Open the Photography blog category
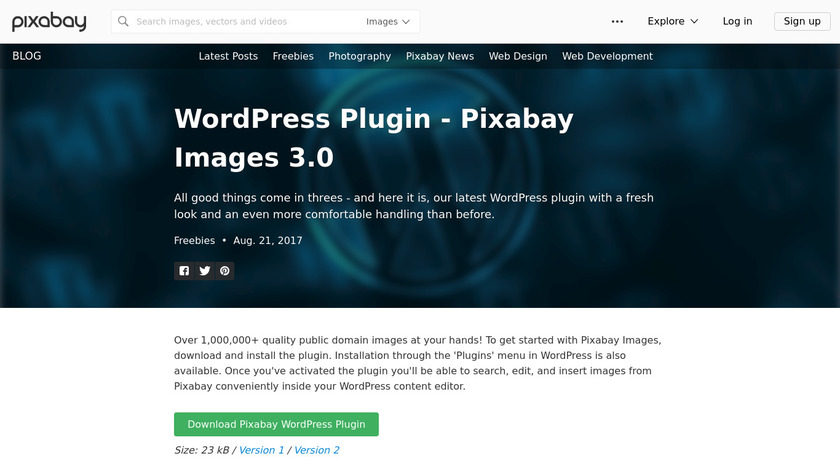 359,56
